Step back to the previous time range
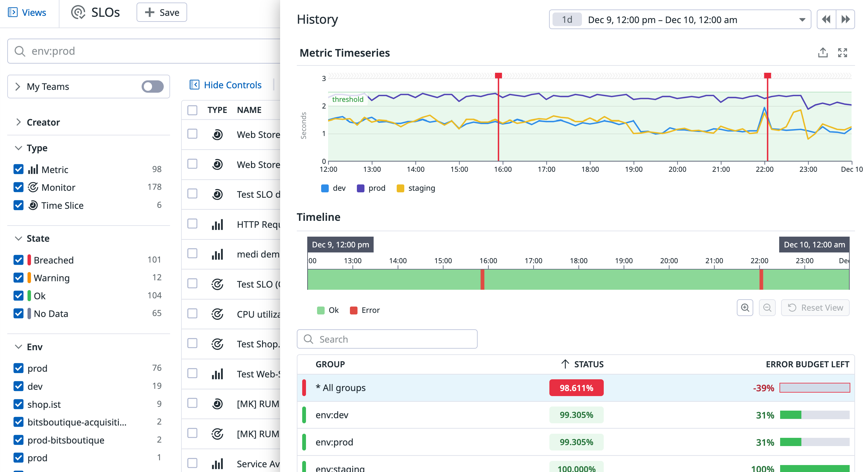Viewport: 868px width, 472px height. coord(826,20)
